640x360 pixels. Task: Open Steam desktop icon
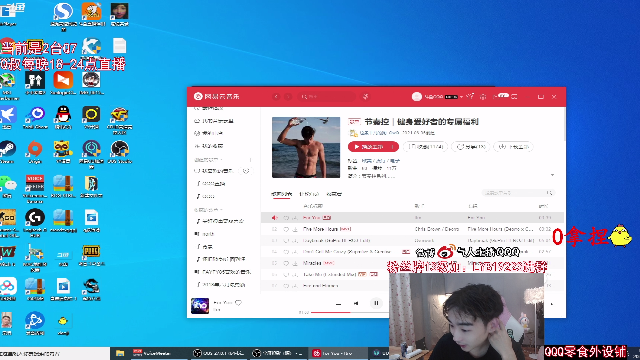coord(7,151)
